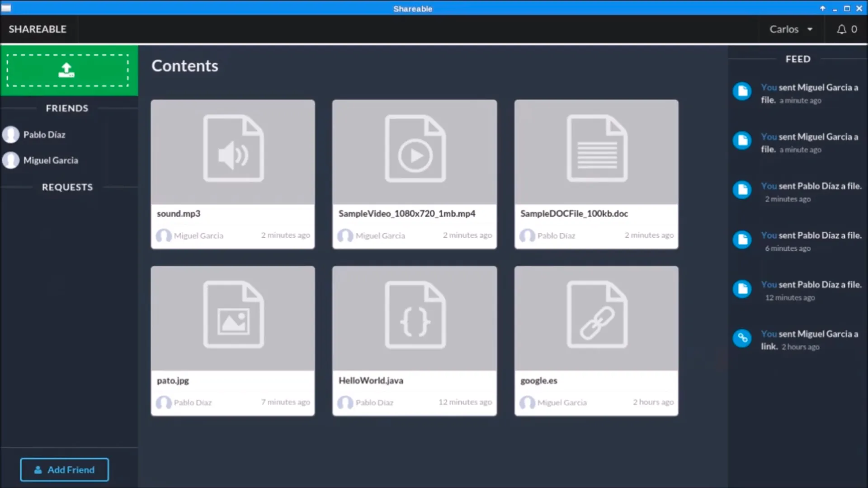Click the video file icon for SampleVideo mp4
The image size is (868, 488).
tap(415, 148)
